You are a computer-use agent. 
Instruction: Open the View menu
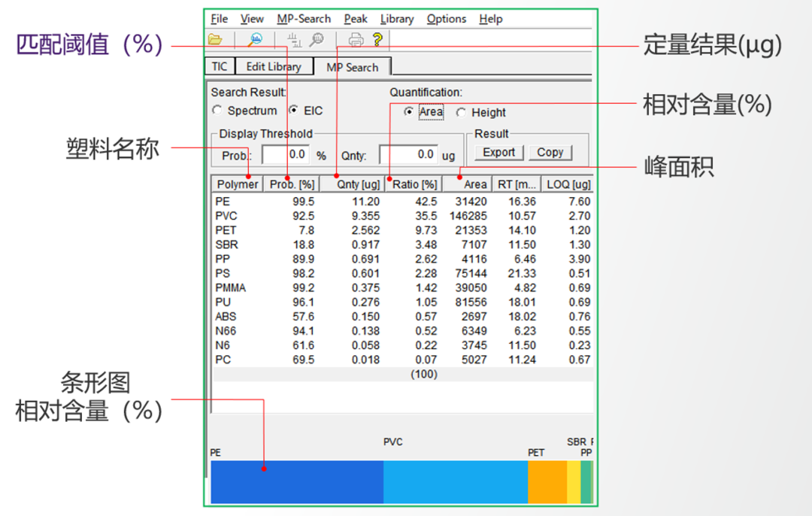pyautogui.click(x=252, y=19)
